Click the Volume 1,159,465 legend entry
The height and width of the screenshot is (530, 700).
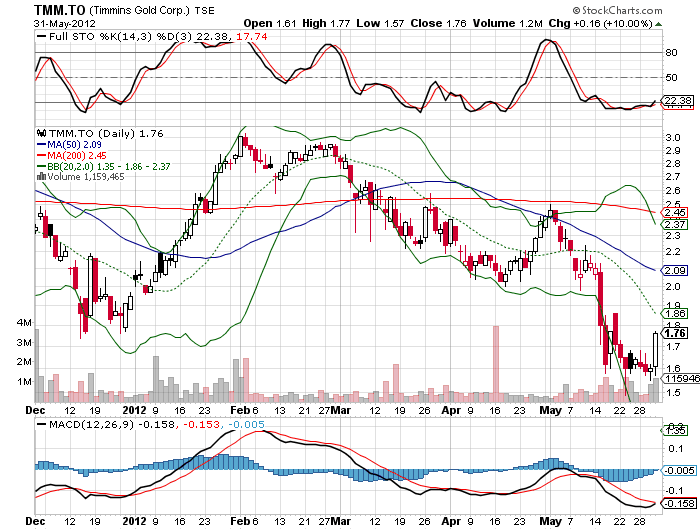tap(86, 177)
